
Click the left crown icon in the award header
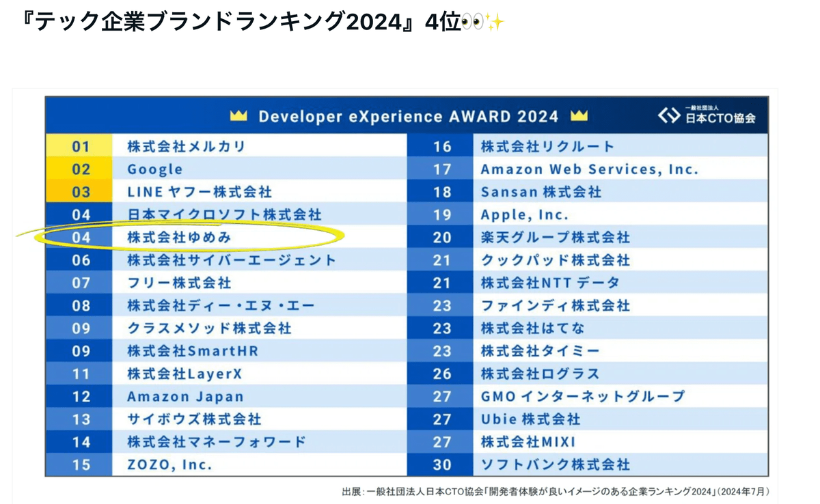click(238, 116)
